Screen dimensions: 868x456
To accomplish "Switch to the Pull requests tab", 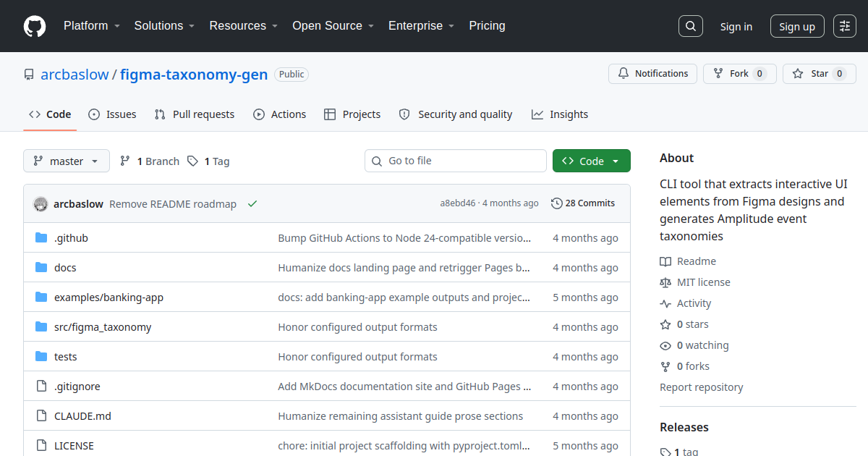I will pos(195,114).
